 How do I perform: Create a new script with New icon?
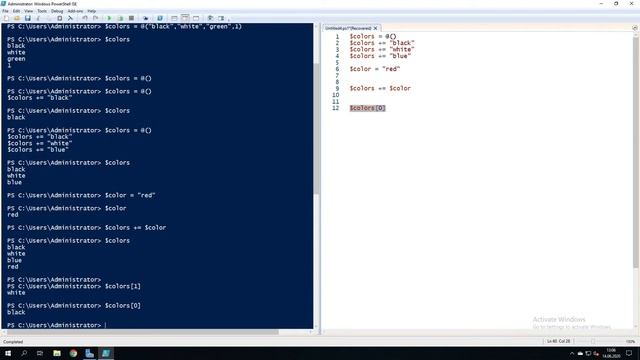tap(6, 18)
